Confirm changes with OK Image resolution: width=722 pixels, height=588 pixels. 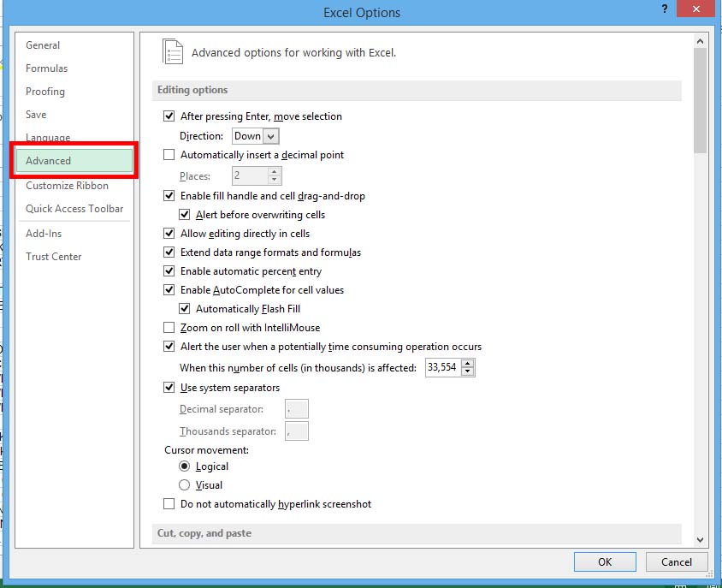click(x=605, y=561)
